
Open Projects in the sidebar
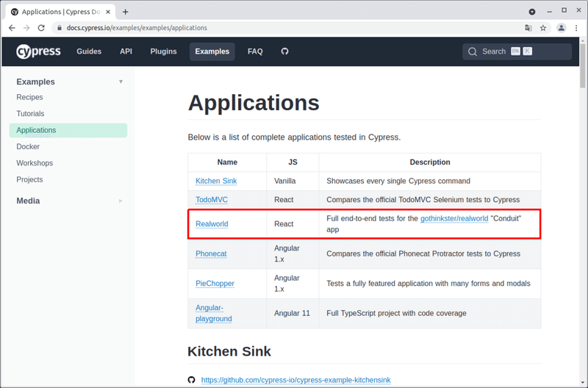pos(29,179)
